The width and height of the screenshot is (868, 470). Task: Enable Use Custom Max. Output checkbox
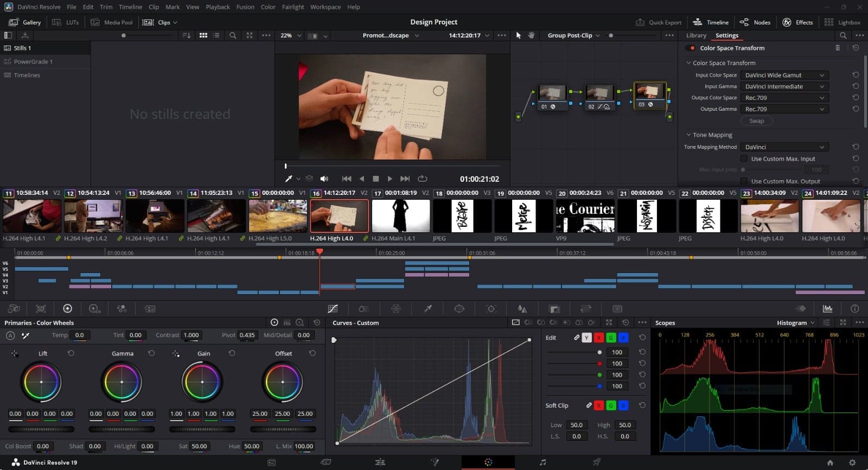pyautogui.click(x=744, y=181)
